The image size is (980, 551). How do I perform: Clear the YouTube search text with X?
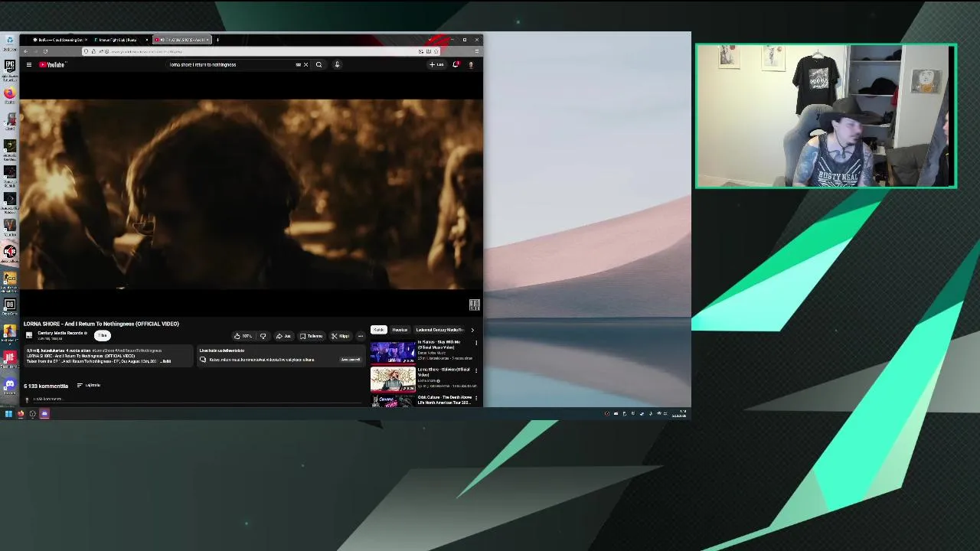[305, 64]
